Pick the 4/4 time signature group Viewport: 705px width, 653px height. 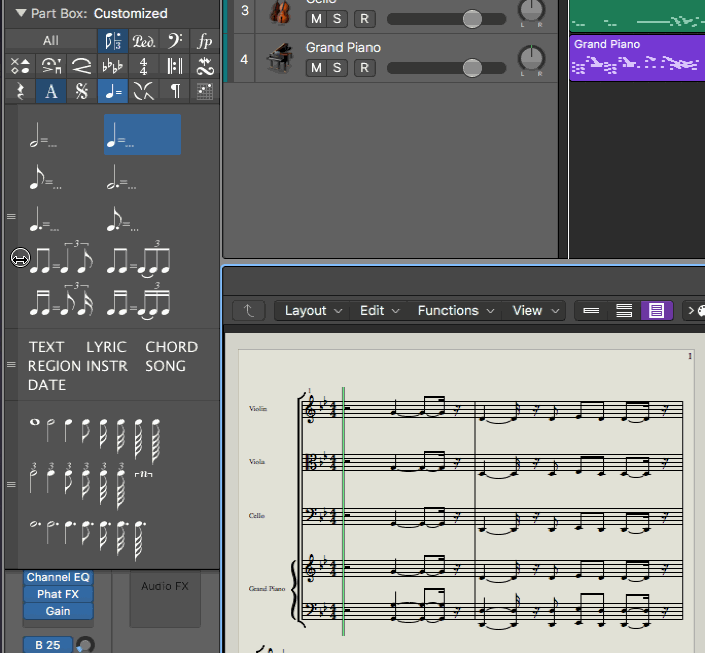point(144,66)
